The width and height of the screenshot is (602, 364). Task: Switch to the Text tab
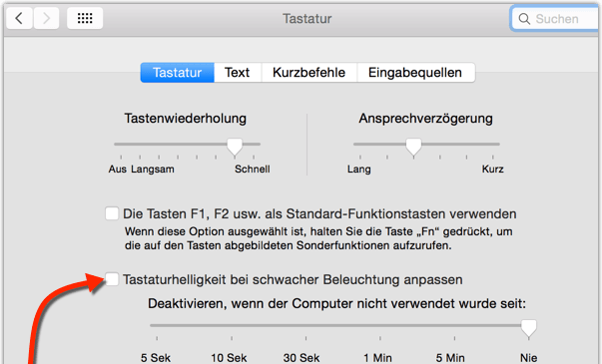tap(238, 73)
